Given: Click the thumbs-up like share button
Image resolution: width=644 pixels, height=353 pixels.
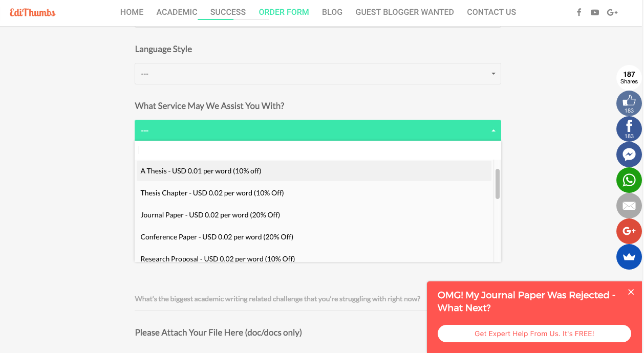Looking at the screenshot, I should 629,103.
